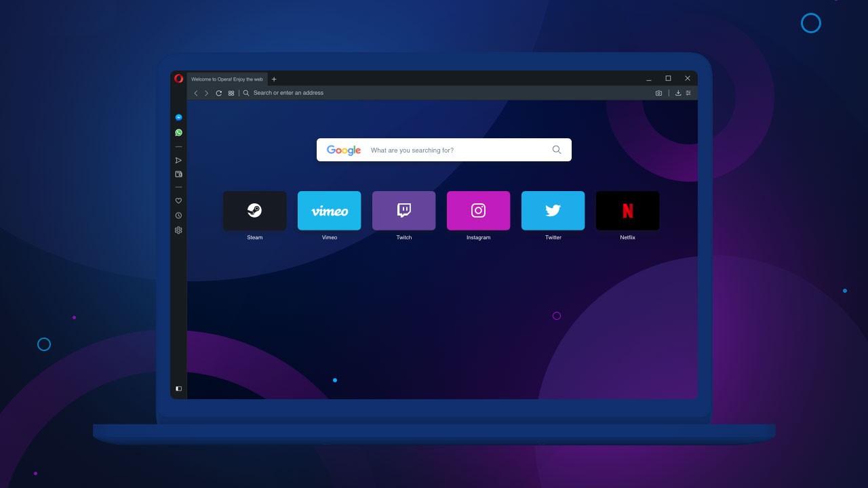The height and width of the screenshot is (488, 868).
Task: Maximize the Opera window
Action: pos(668,79)
